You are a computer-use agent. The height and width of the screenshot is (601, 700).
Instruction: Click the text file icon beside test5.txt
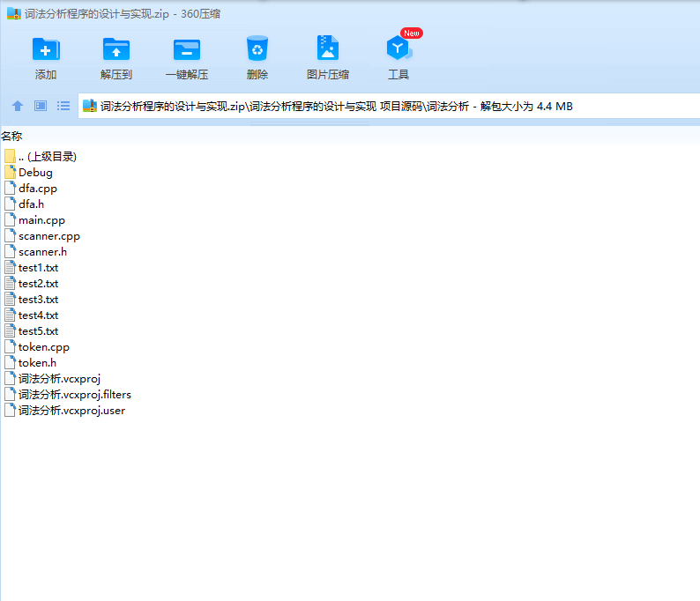(x=10, y=331)
